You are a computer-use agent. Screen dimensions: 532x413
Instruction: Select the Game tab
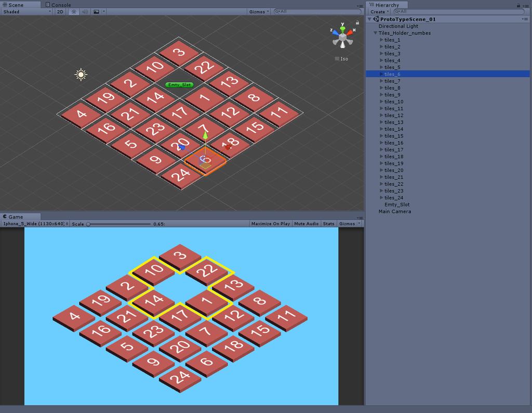pos(20,217)
